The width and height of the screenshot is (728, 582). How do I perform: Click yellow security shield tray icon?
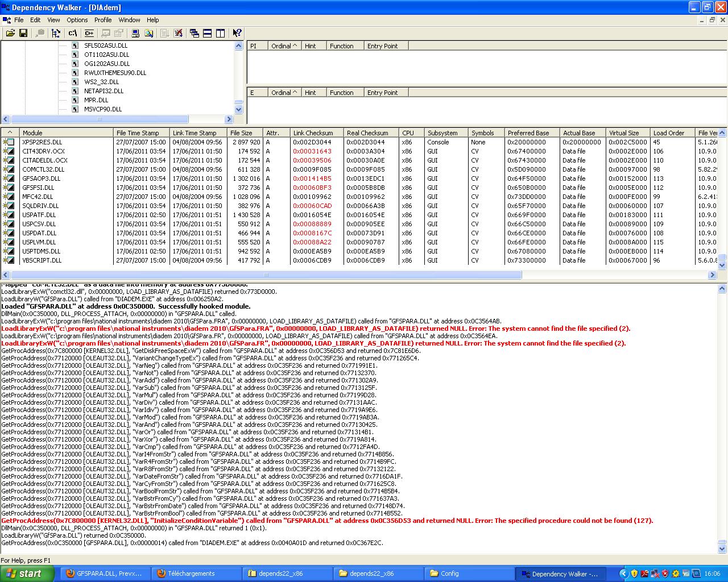tap(634, 573)
